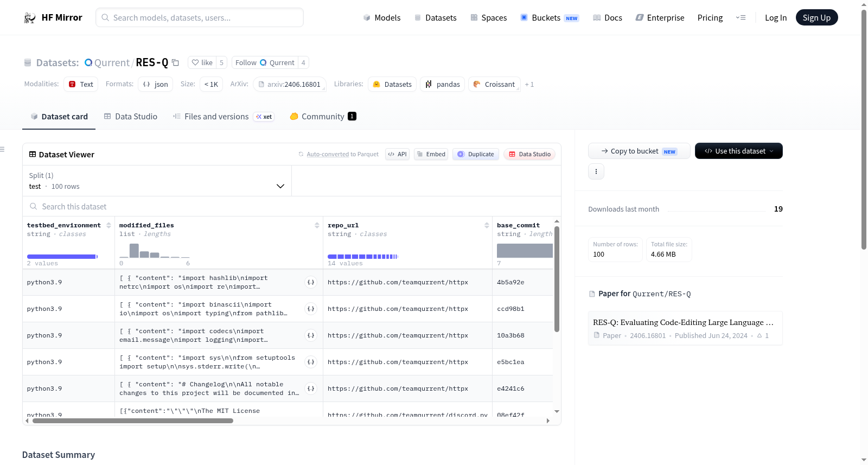The image size is (868, 465).
Task: Open Spaces in the navigation bar
Action: pos(489,18)
